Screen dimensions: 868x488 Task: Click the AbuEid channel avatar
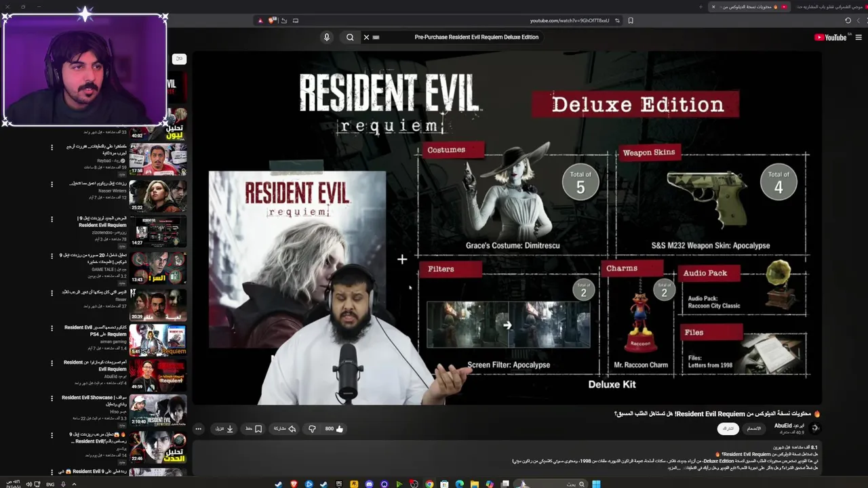[815, 428]
